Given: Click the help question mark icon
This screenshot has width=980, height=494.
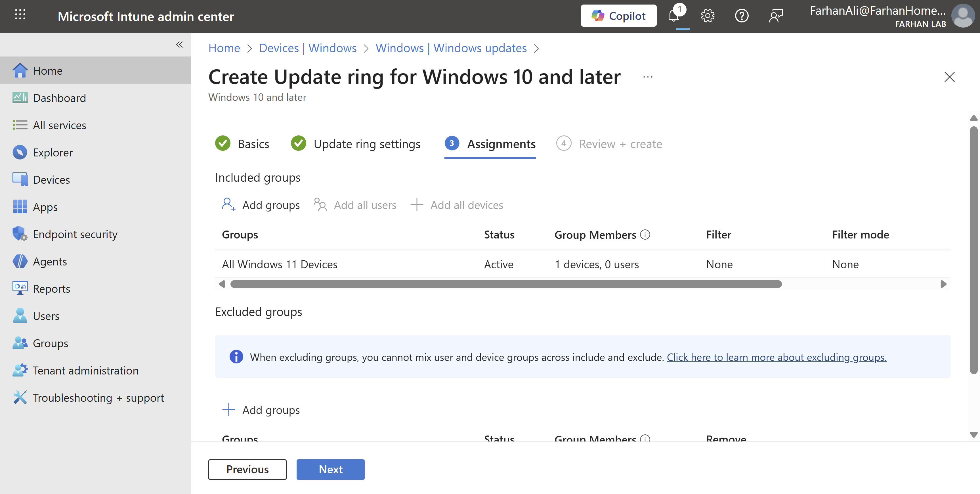Looking at the screenshot, I should point(742,16).
